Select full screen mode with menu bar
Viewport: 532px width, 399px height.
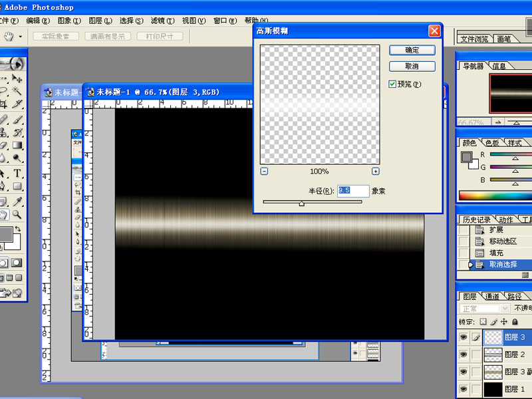[x=9, y=278]
